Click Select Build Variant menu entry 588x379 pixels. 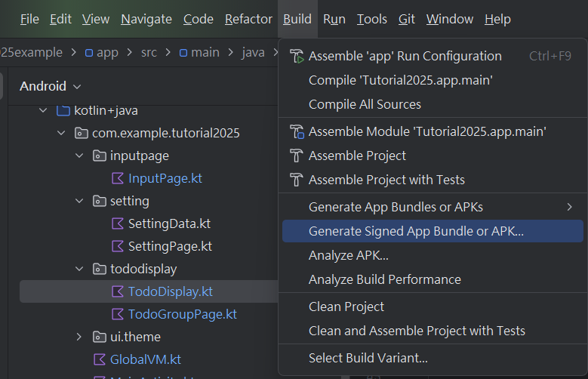[x=368, y=358]
